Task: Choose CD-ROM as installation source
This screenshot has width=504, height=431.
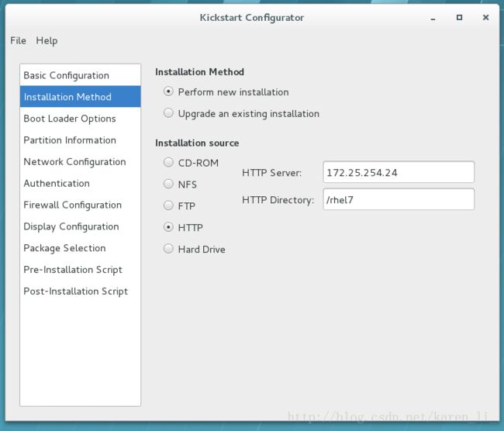Action: point(168,163)
